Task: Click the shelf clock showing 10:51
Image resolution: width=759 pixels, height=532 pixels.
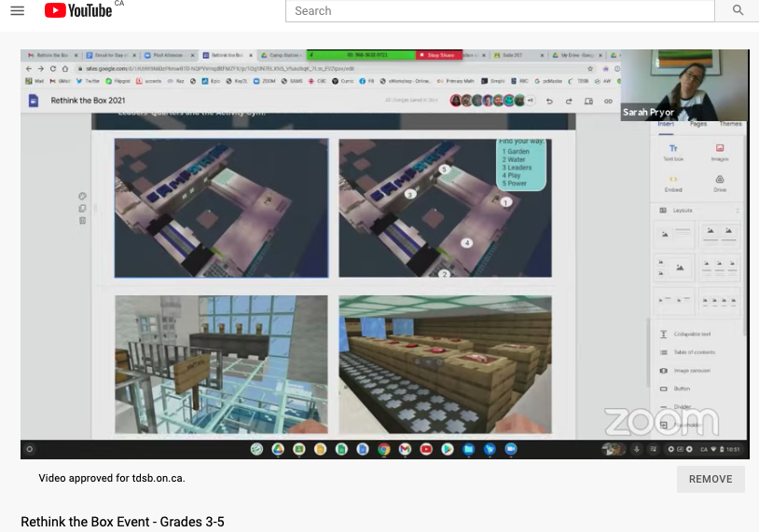Action: (733, 449)
